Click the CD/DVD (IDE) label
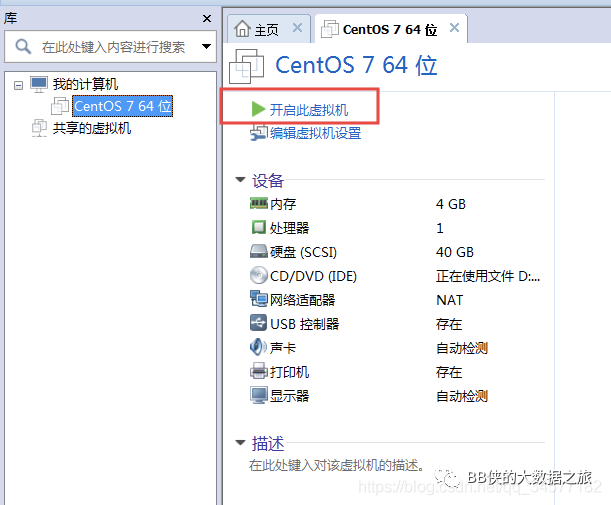Image resolution: width=611 pixels, height=505 pixels. 313,276
